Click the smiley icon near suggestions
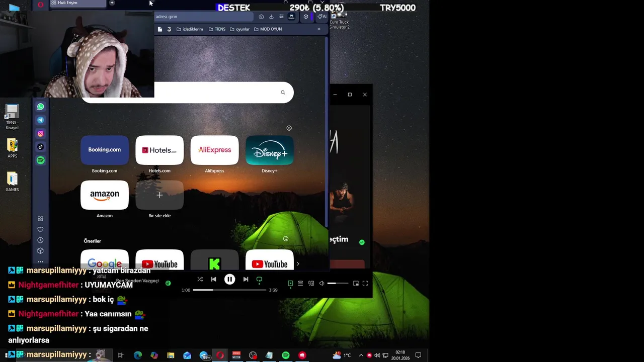 point(286,239)
